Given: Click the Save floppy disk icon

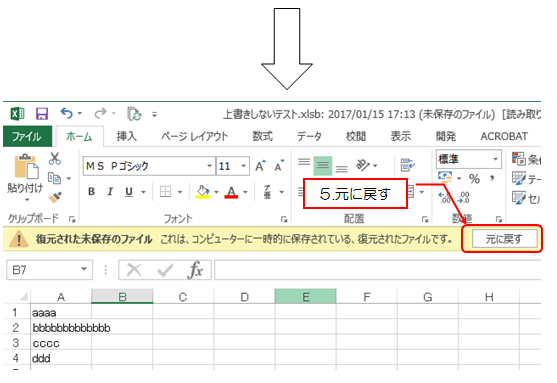Looking at the screenshot, I should pyautogui.click(x=42, y=114).
